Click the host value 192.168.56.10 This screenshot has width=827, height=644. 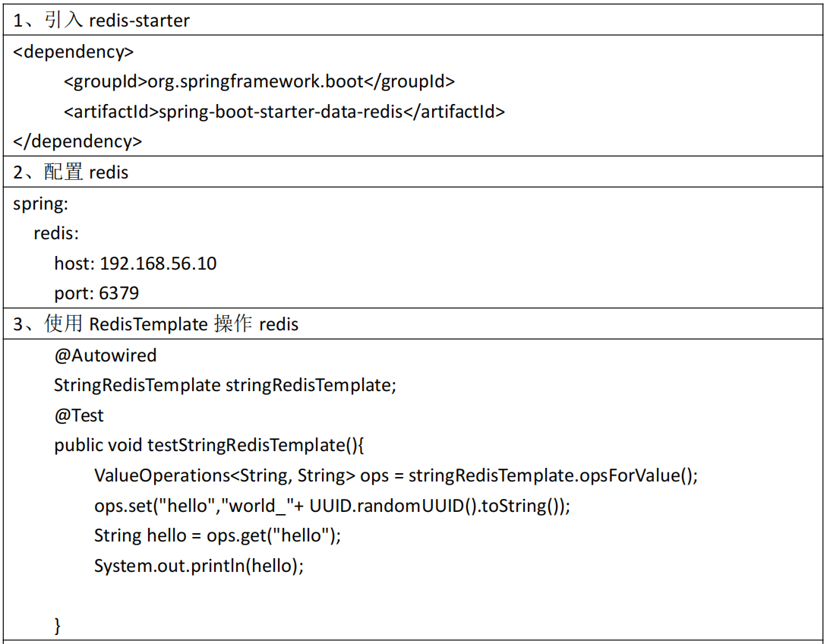coord(158,264)
